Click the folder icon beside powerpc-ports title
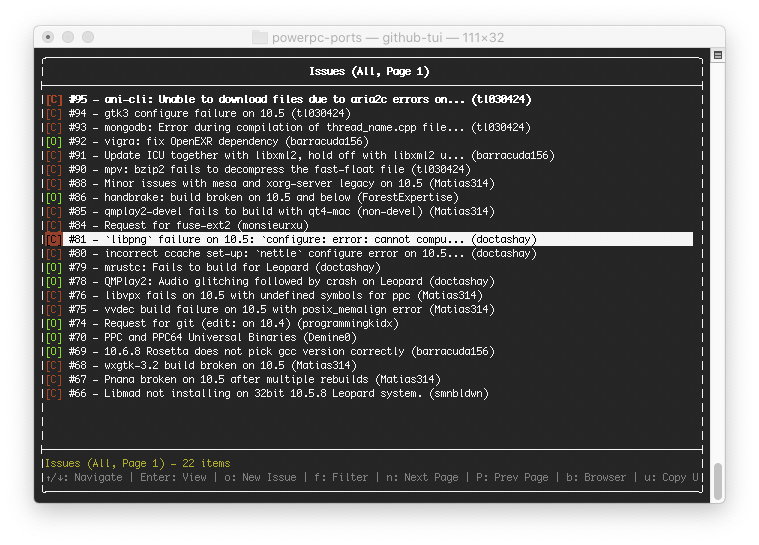 point(259,37)
